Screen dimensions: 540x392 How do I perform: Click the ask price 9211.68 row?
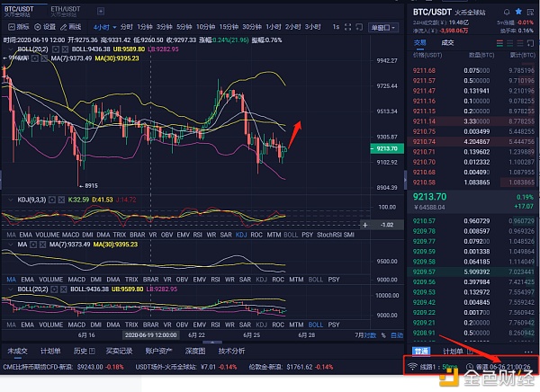[x=472, y=70]
